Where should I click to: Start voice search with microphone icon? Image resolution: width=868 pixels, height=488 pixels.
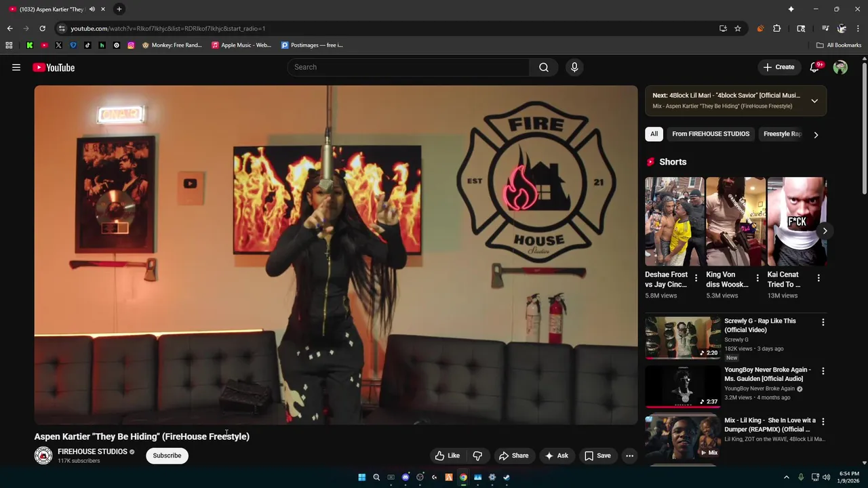pos(574,67)
